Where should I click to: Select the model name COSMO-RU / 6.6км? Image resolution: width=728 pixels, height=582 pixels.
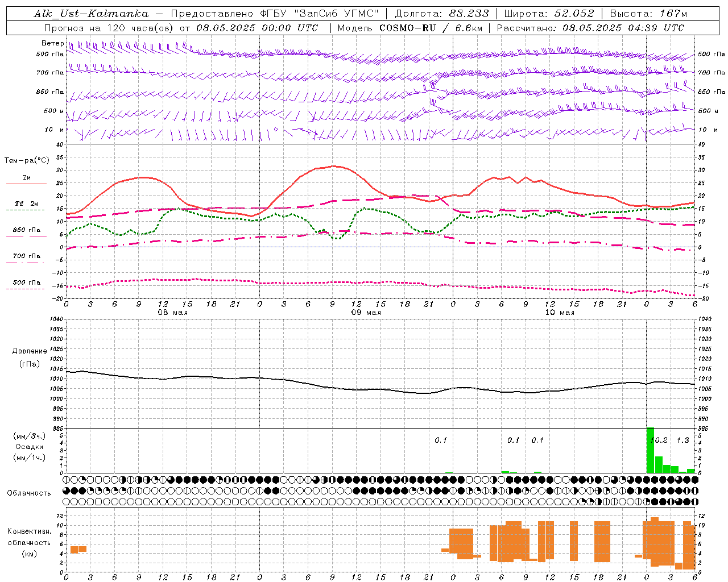431,28
